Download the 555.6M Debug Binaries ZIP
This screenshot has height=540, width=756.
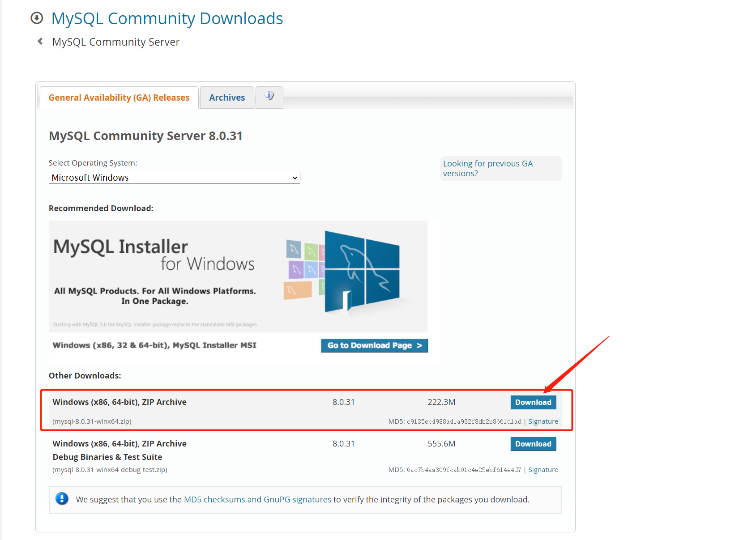533,444
